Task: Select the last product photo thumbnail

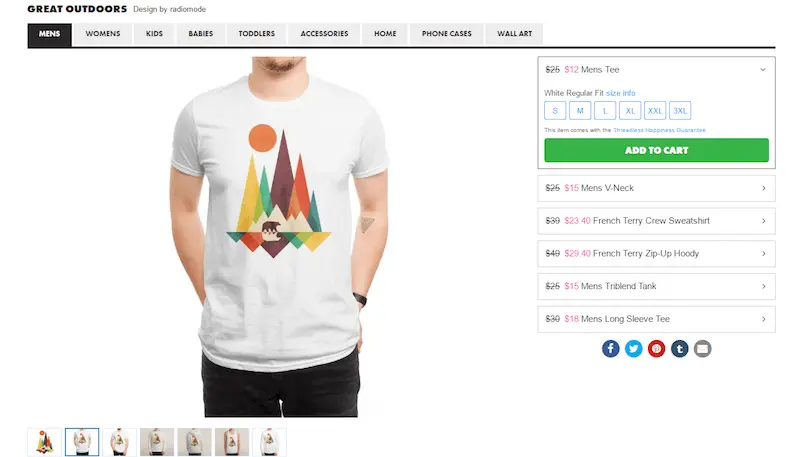Action: click(269, 442)
